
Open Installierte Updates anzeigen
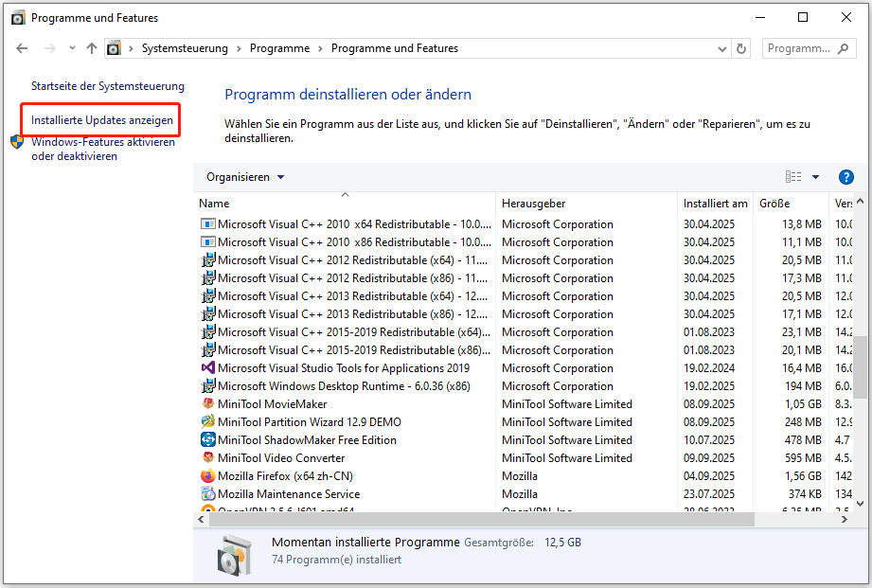pos(102,120)
